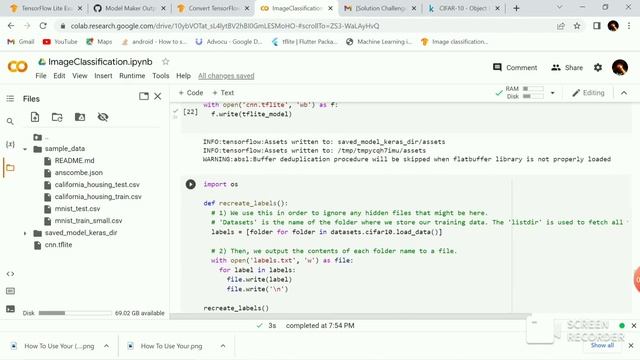Screen dimensions: 640x360
Task: Collapse the sample_data folder
Action: (25, 149)
